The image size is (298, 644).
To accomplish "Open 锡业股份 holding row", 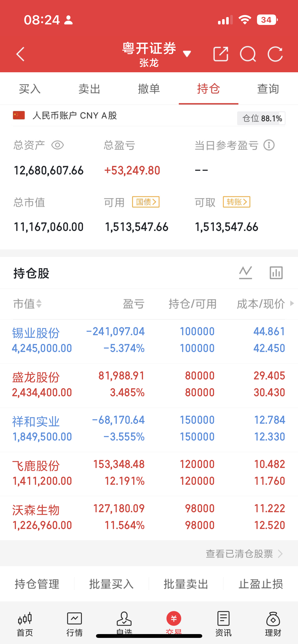I will pyautogui.click(x=149, y=341).
